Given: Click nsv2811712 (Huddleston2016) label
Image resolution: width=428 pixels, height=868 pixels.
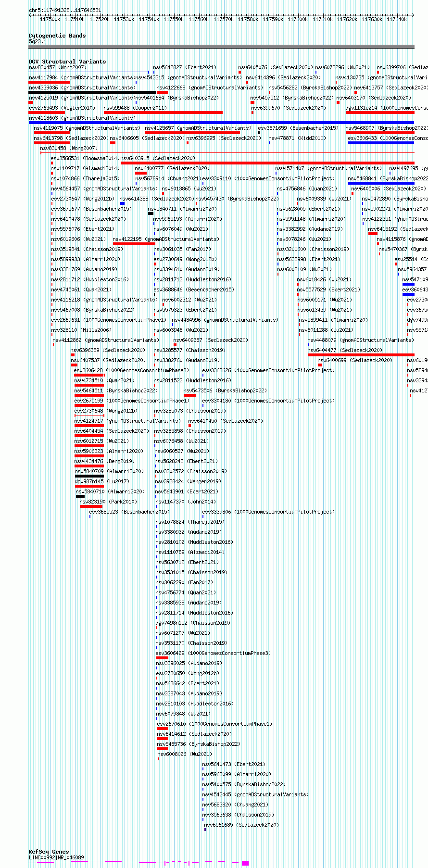Looking at the screenshot, I should click(90, 279).
